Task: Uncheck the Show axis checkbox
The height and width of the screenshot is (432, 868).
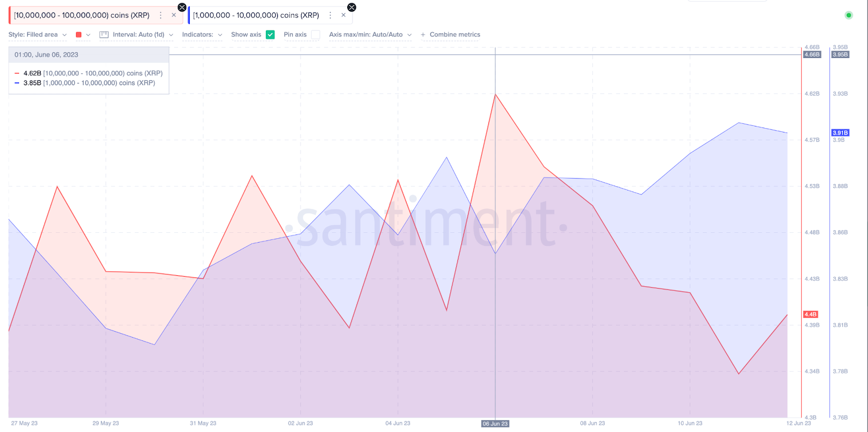Action: tap(270, 35)
